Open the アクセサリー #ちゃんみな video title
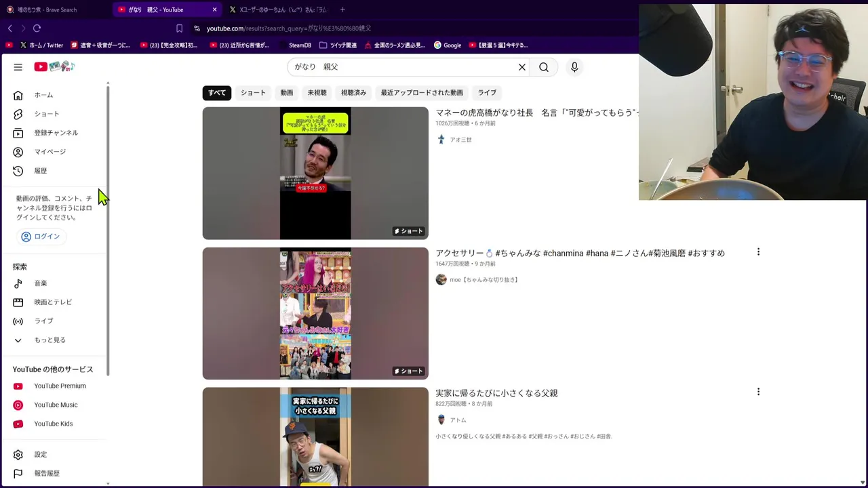This screenshot has width=868, height=488. [x=580, y=253]
